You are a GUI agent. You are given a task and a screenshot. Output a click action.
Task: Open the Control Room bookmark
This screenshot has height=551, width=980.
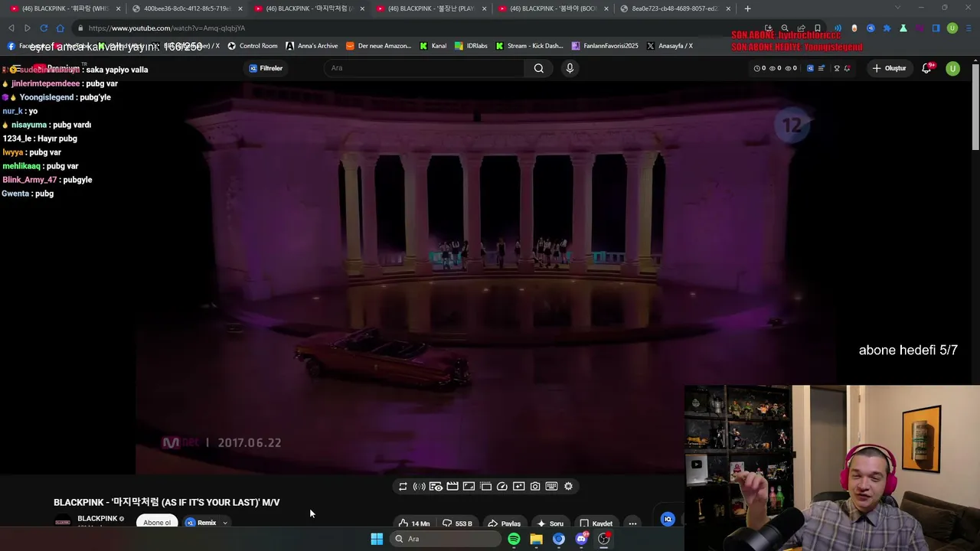pyautogui.click(x=253, y=46)
